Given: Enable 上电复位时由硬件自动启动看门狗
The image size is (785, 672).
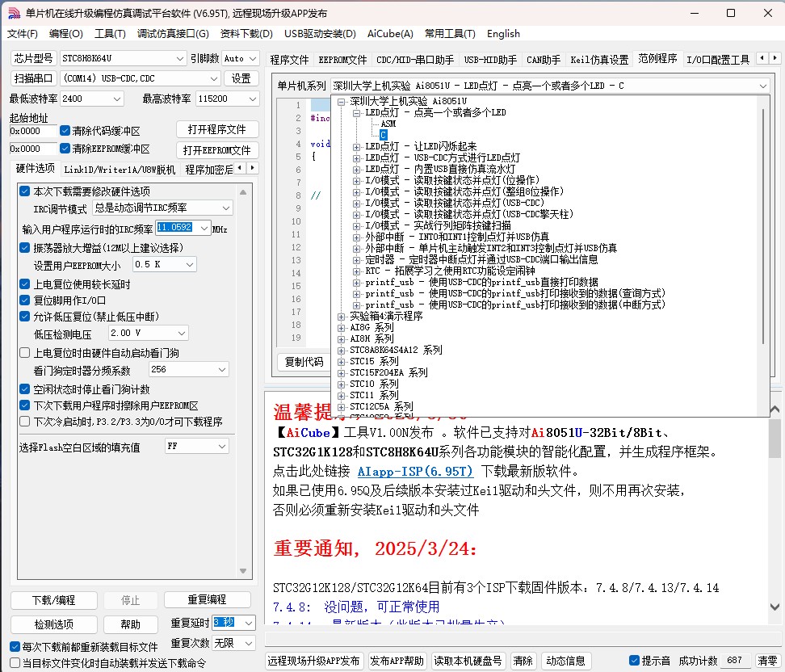Looking at the screenshot, I should click(x=24, y=352).
